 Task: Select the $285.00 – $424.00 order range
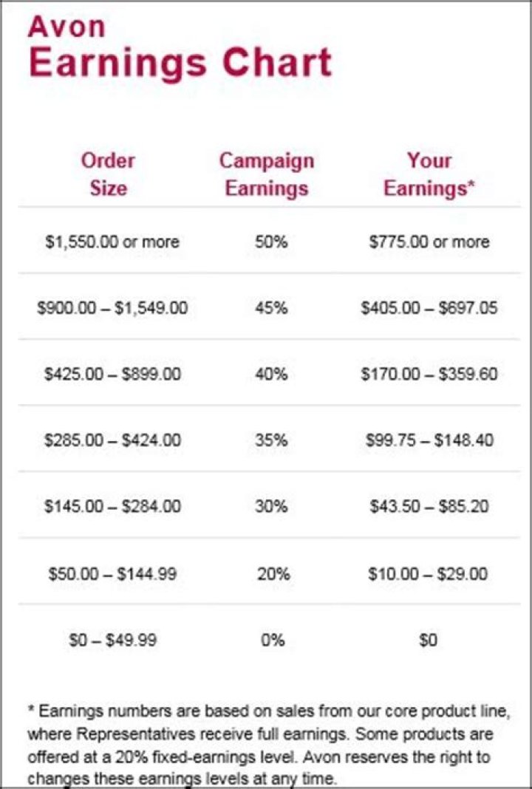tap(112, 440)
